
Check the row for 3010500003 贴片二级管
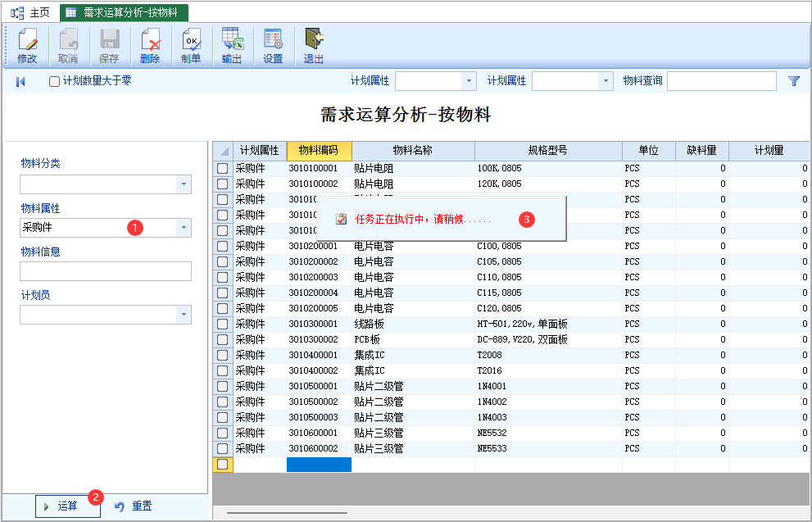pos(223,417)
